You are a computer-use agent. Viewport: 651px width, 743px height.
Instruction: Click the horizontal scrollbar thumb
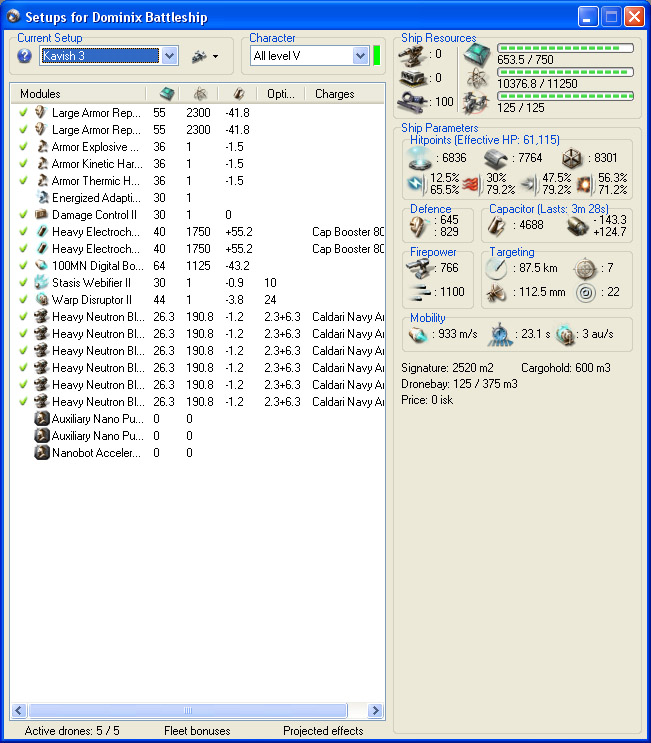[x=188, y=710]
